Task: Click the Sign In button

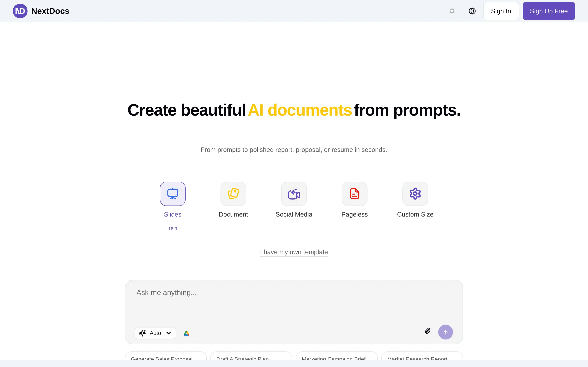Action: [x=501, y=11]
